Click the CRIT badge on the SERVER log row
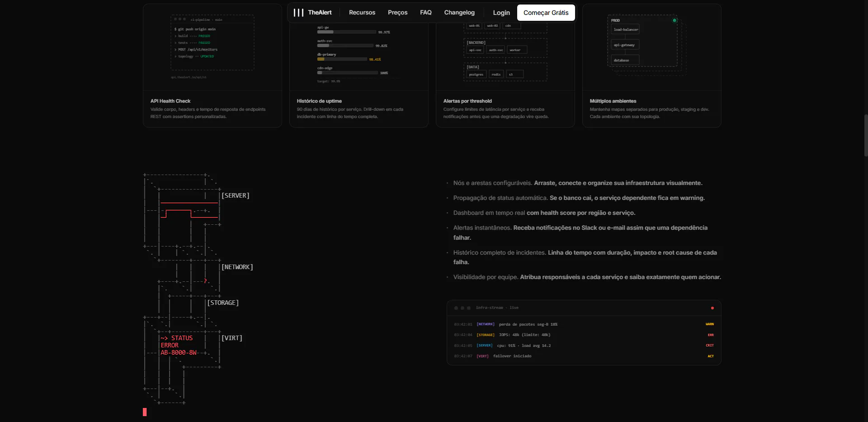Screen dimensions: 868x422 tap(710, 346)
